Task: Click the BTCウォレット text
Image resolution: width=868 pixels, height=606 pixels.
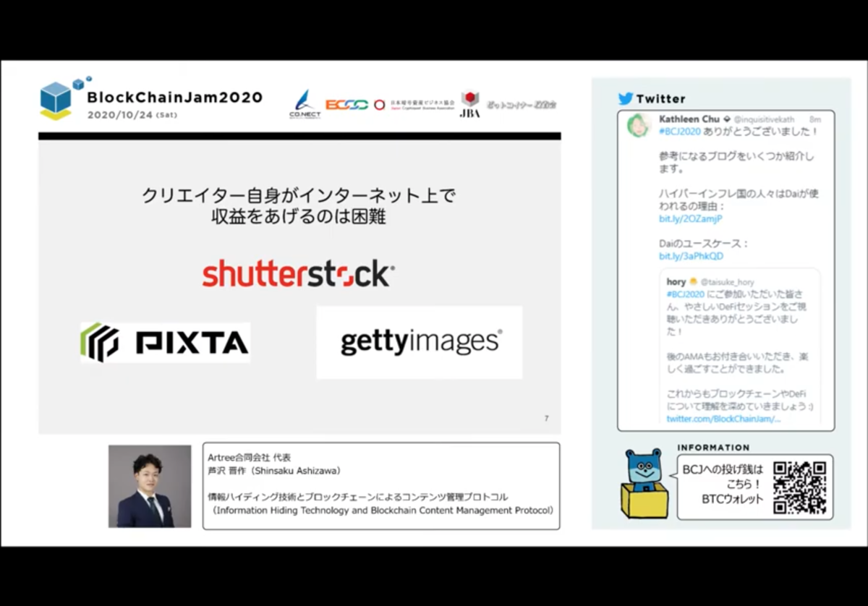Action: (732, 498)
